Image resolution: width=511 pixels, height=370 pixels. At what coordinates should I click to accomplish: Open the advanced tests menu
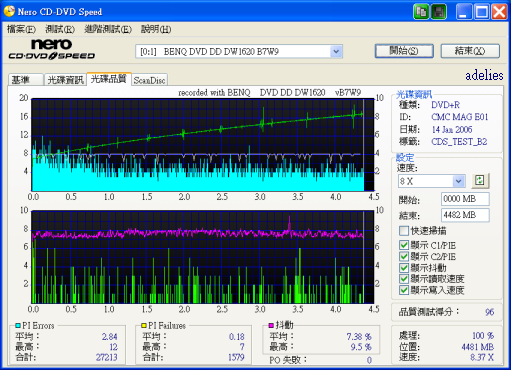(x=108, y=29)
